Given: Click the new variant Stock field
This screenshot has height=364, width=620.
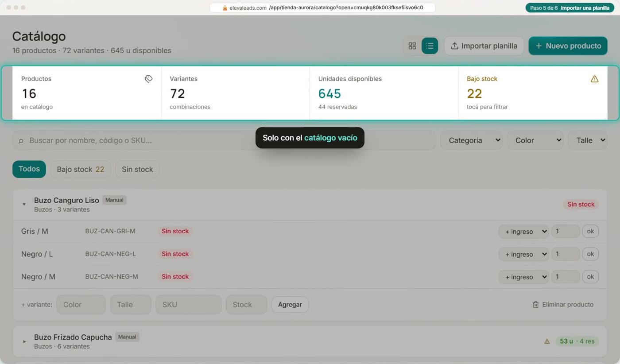Looking at the screenshot, I should [246, 305].
